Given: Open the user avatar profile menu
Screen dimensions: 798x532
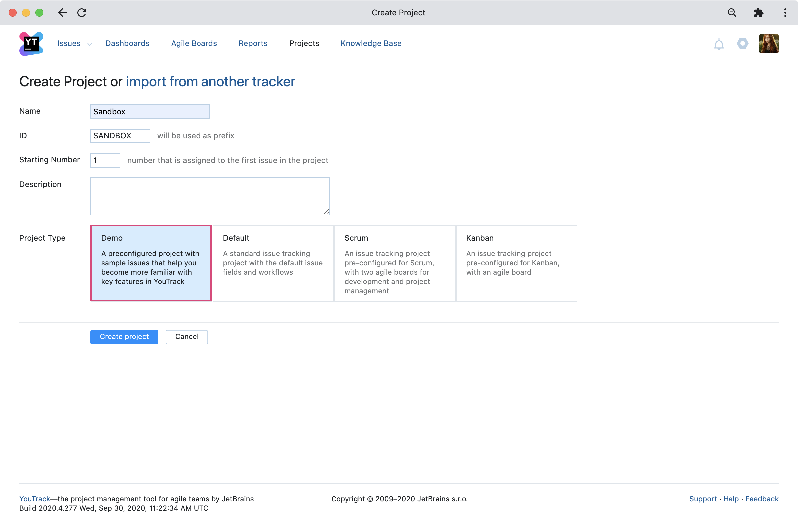Looking at the screenshot, I should [x=768, y=44].
